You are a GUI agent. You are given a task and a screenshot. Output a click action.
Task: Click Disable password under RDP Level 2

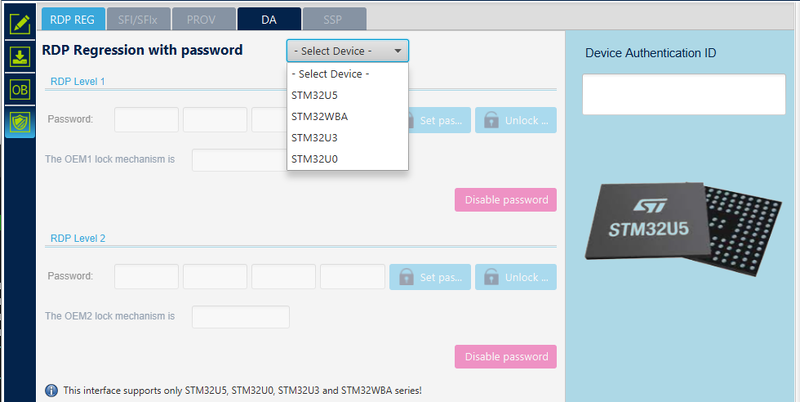[x=506, y=357]
